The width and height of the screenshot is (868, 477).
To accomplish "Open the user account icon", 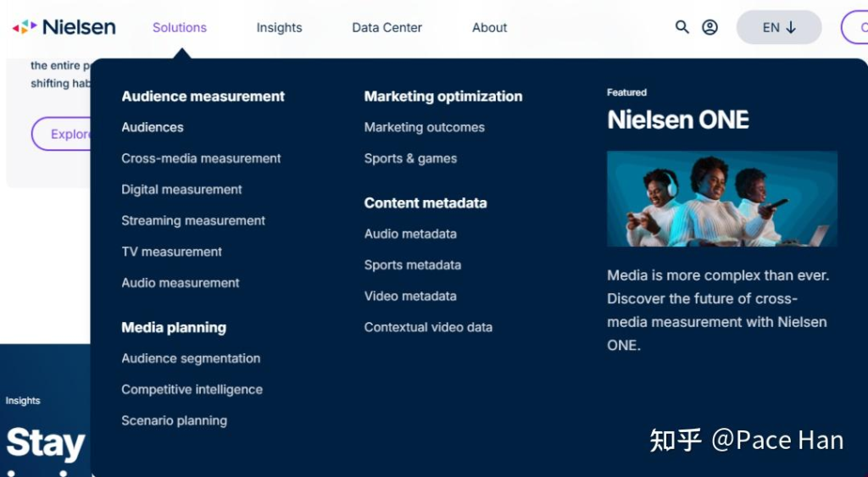I will point(709,27).
